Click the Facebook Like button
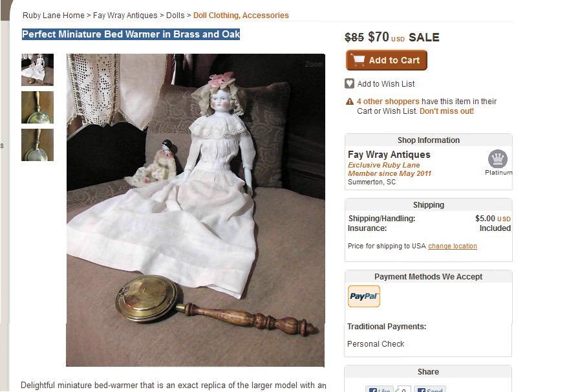 pos(379,389)
